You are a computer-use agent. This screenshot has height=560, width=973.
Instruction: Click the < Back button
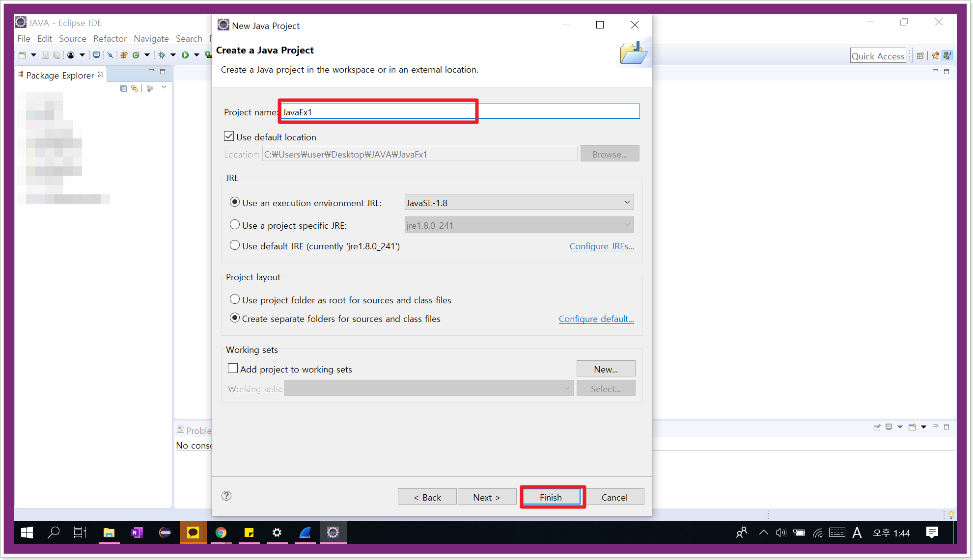pyautogui.click(x=427, y=497)
